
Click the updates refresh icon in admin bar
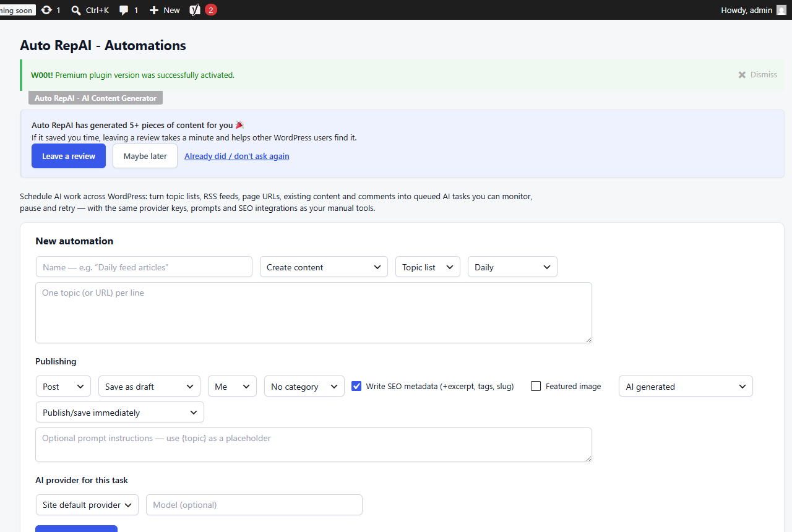point(46,10)
